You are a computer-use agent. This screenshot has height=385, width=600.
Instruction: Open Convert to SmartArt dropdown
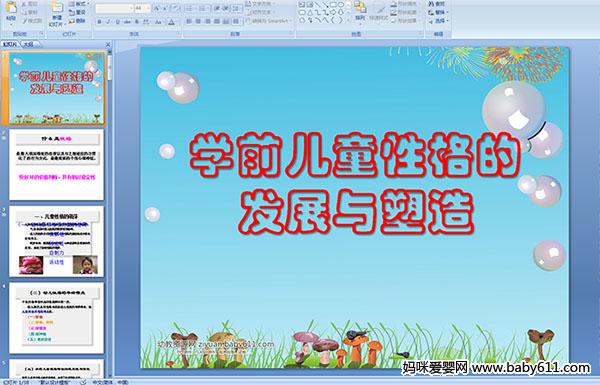(269, 21)
